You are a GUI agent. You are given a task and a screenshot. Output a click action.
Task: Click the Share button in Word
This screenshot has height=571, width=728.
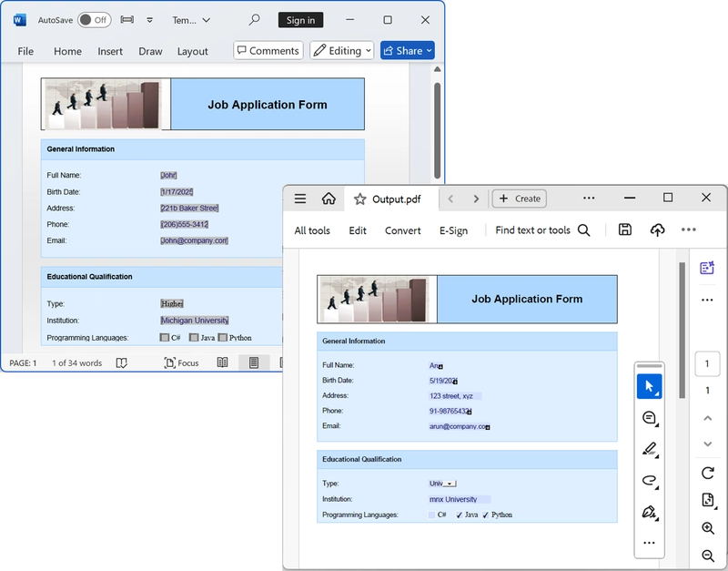click(407, 50)
